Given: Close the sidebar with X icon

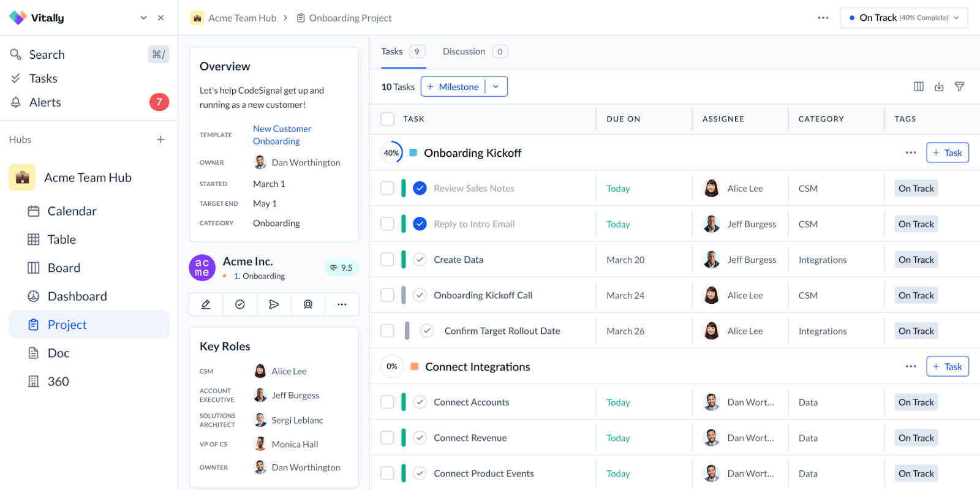Looking at the screenshot, I should (x=160, y=18).
